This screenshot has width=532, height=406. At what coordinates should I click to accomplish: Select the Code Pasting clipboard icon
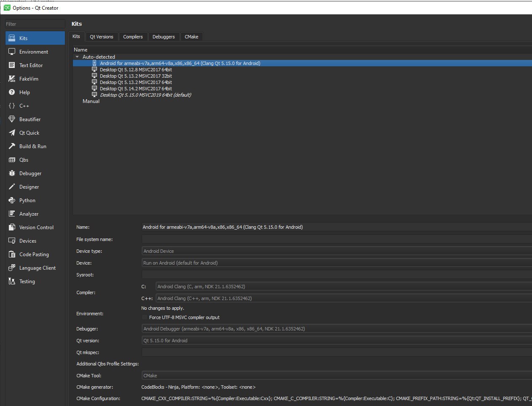click(x=12, y=254)
